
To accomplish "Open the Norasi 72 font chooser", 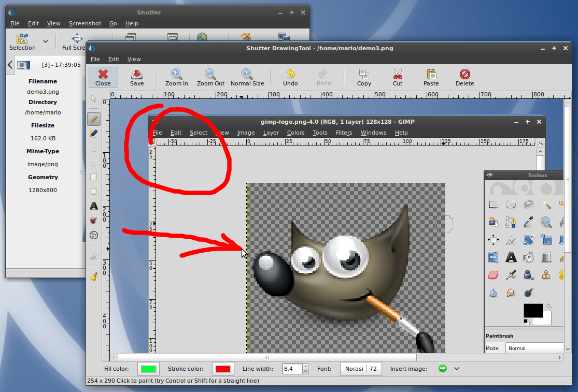I will point(360,369).
